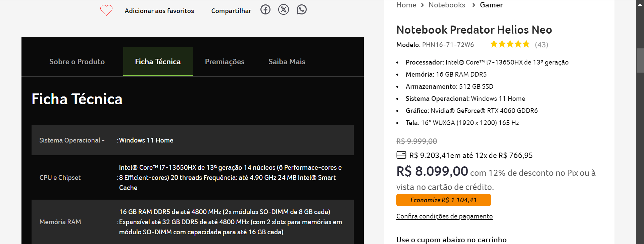644x244 pixels.
Task: Open Notebooks breadcrumb link
Action: pyautogui.click(x=447, y=5)
